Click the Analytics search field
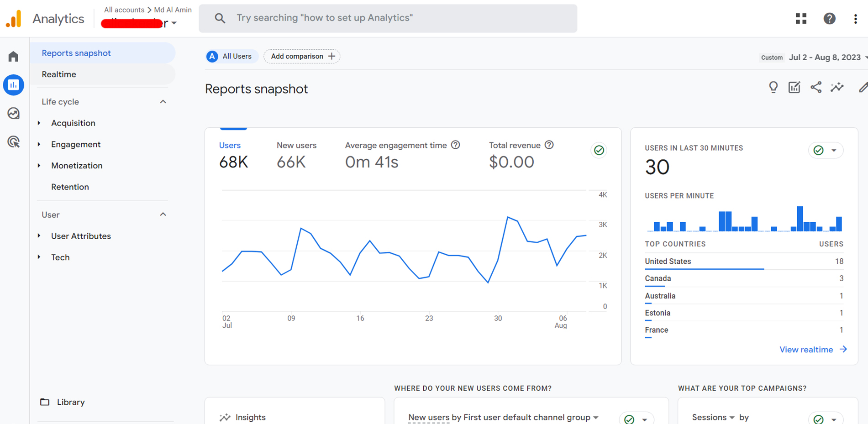This screenshot has width=868, height=424. click(388, 18)
